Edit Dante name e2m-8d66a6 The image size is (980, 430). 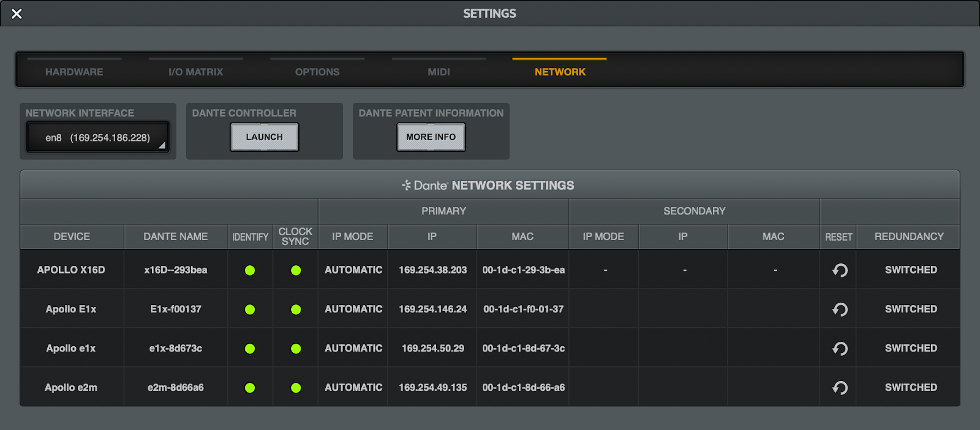click(x=176, y=387)
